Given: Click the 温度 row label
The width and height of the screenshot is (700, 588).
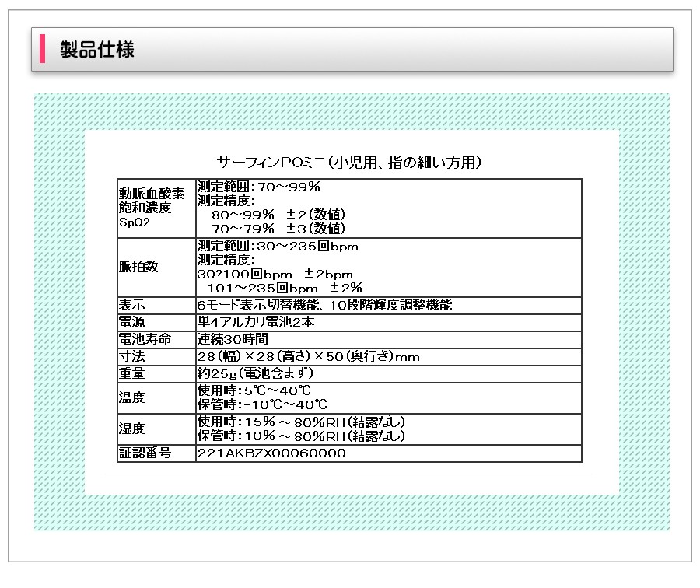Looking at the screenshot, I should (x=131, y=397).
